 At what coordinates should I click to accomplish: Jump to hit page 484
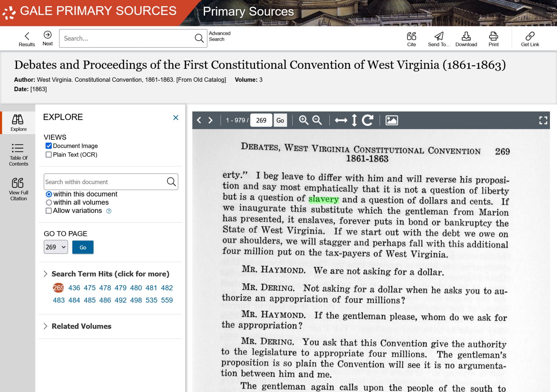pyautogui.click(x=74, y=300)
